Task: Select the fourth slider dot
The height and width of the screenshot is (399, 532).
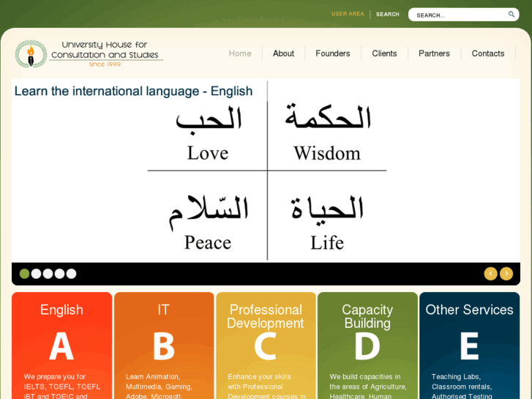Action: (x=59, y=273)
